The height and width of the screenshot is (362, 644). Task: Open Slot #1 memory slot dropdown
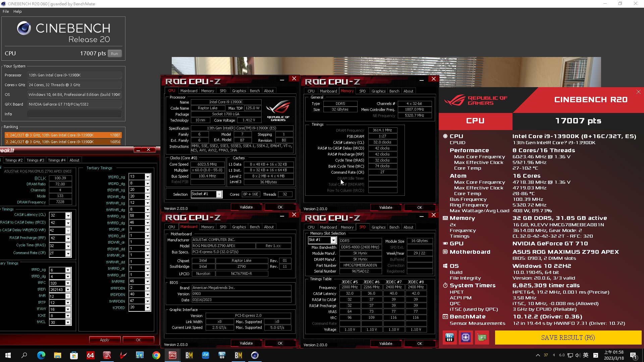coord(333,240)
